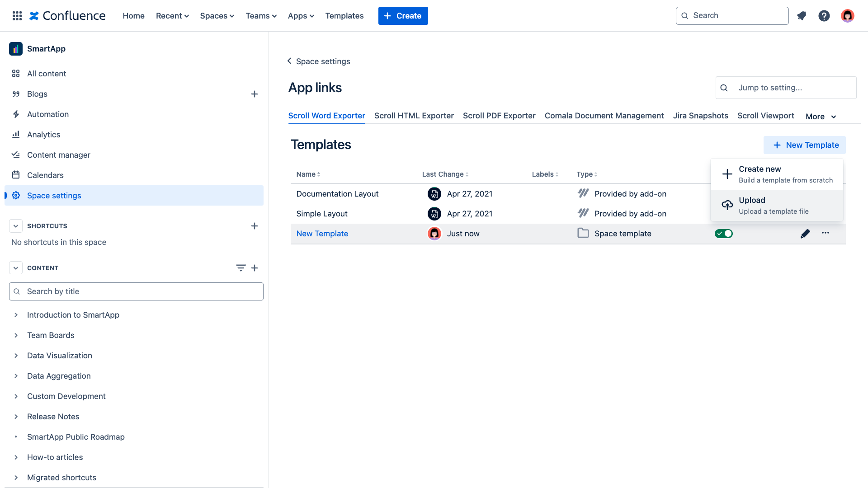Open the More tabs dropdown
This screenshot has width=868, height=488.
pos(821,117)
